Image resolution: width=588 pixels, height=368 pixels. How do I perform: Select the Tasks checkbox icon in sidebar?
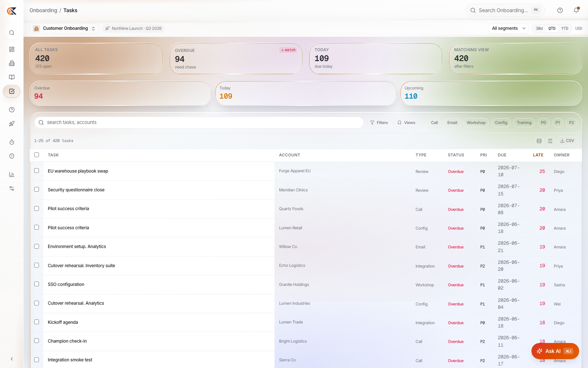pyautogui.click(x=12, y=91)
